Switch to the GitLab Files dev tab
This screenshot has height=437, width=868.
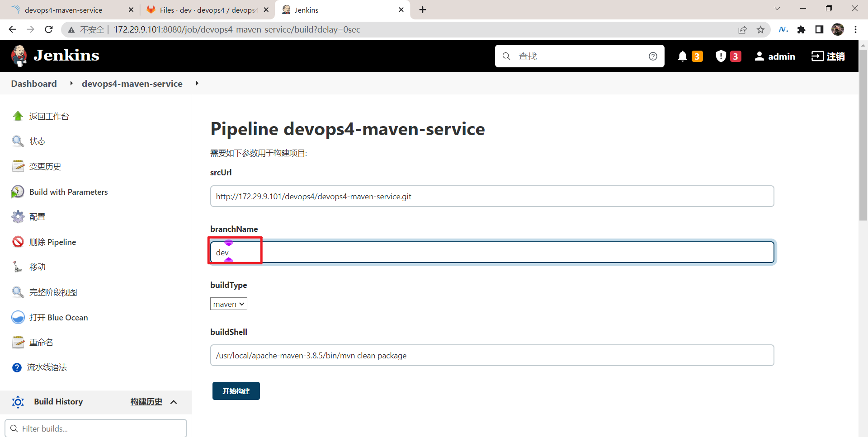tap(208, 10)
